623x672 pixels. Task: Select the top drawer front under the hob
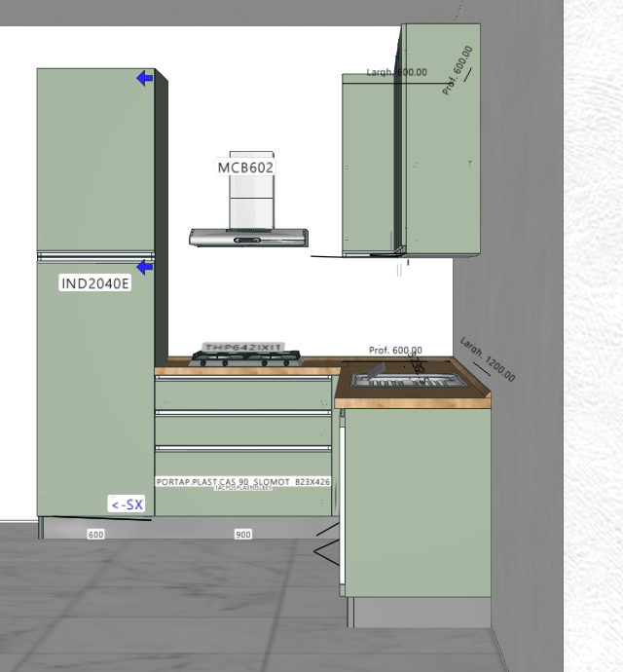click(x=243, y=394)
